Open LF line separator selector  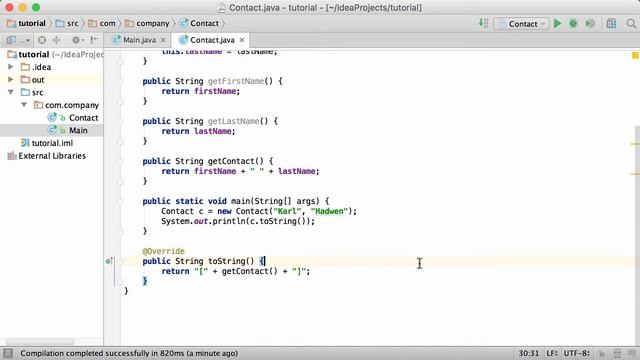[552, 353]
